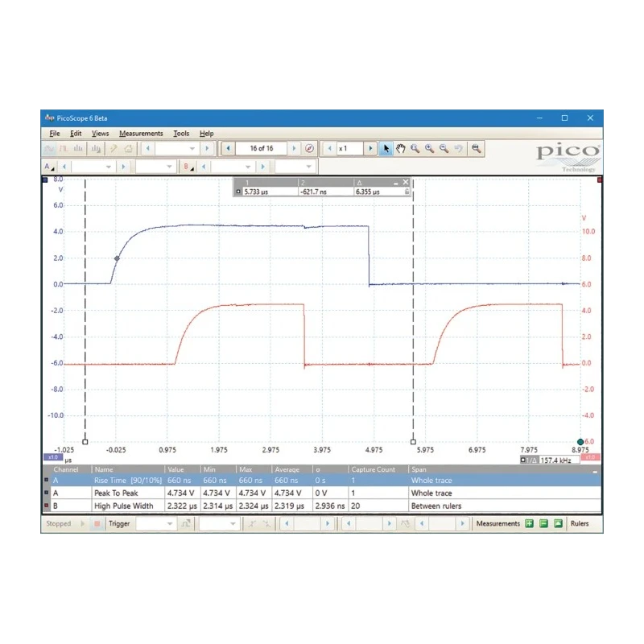Click the red stop capture button
Viewport: 644px width, 644px height.
tap(97, 524)
